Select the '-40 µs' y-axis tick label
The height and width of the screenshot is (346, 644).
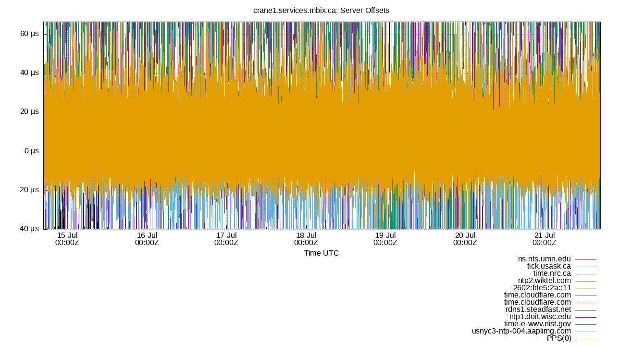click(28, 229)
